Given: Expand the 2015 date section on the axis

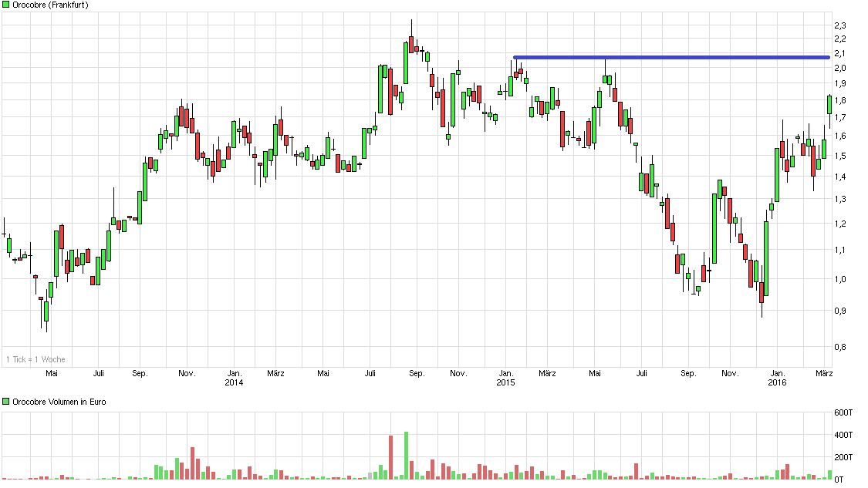Looking at the screenshot, I should click(507, 381).
